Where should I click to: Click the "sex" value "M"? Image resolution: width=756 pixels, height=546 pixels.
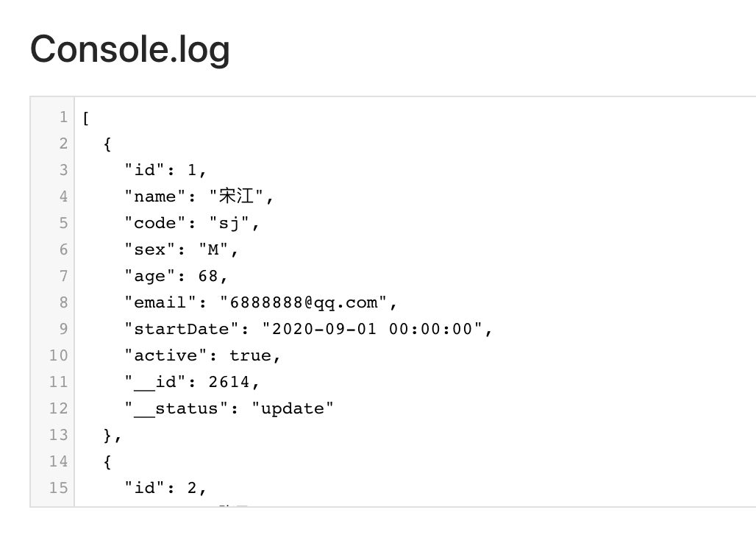coord(214,249)
